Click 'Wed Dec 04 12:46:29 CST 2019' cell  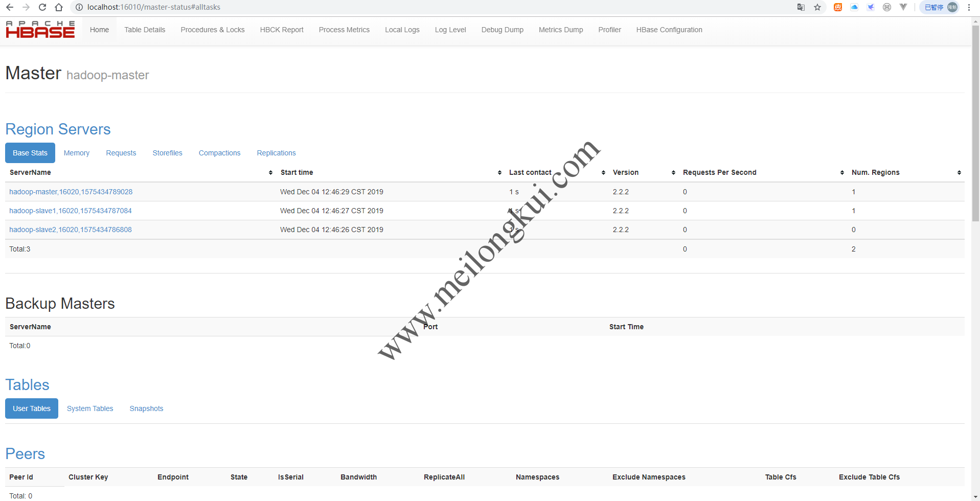click(332, 192)
